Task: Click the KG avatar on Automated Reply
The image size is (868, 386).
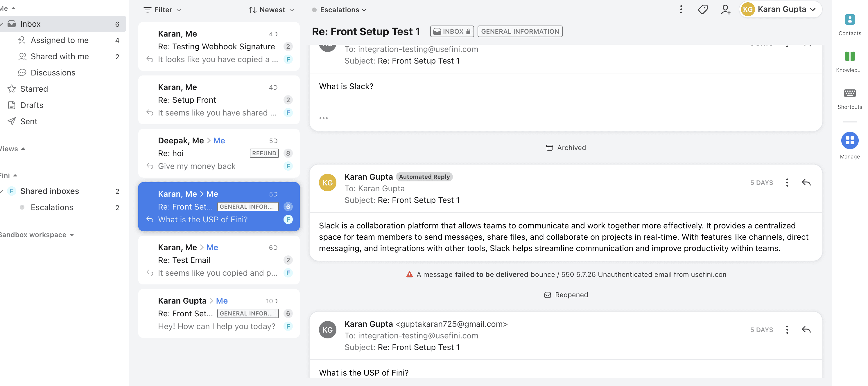Action: [x=327, y=182]
